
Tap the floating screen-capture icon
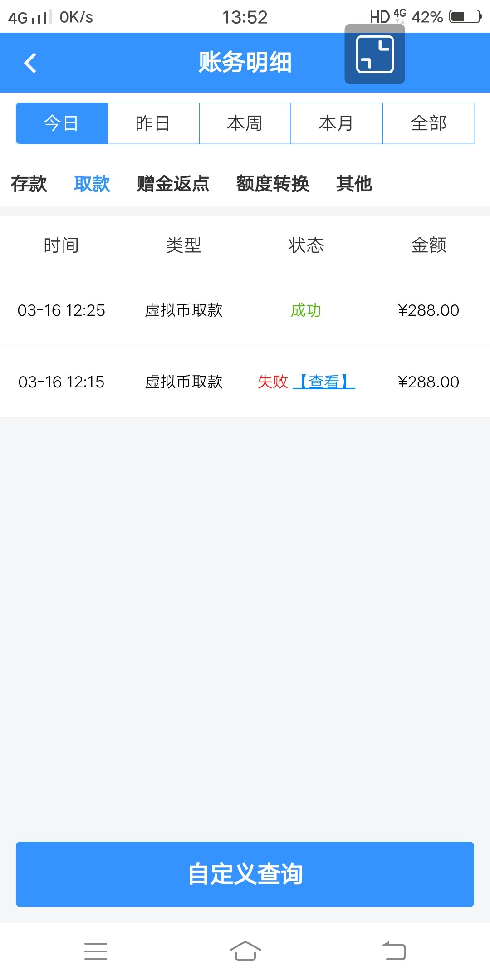click(x=375, y=54)
